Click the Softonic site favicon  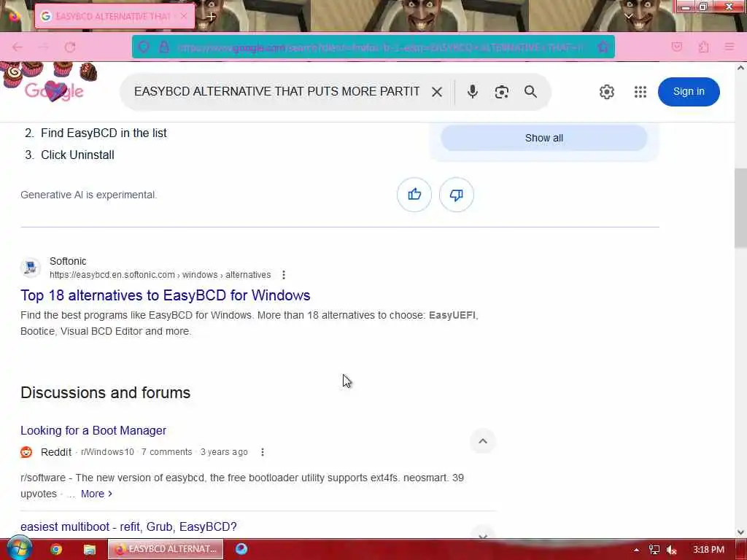31,268
